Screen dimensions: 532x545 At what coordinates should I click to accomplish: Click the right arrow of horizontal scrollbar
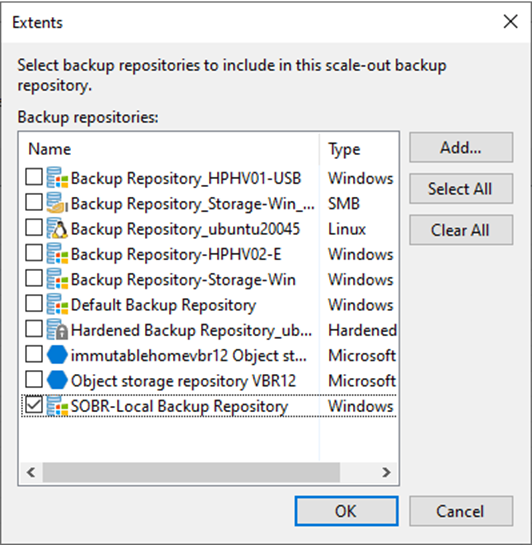[386, 472]
